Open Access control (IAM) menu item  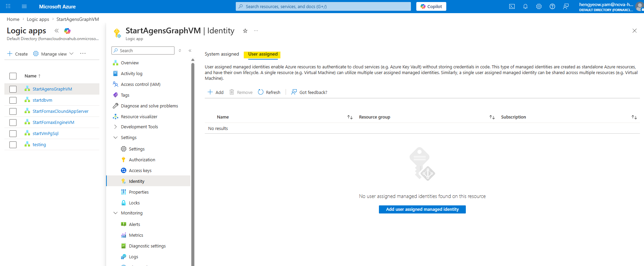[140, 84]
